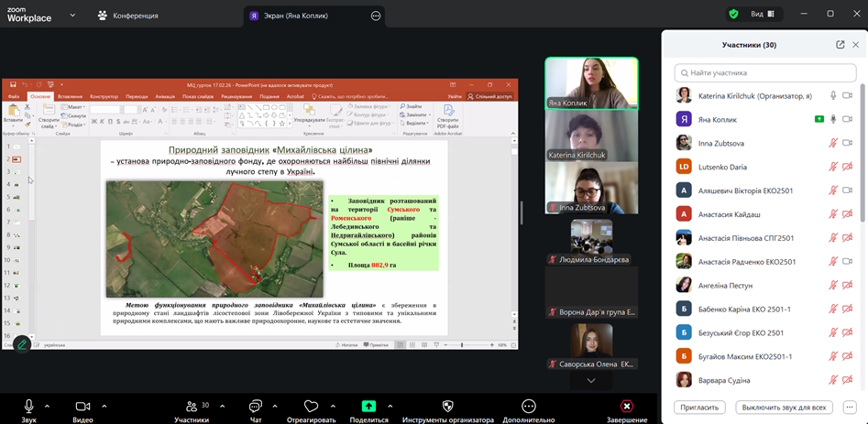Click the Пригласить button
The width and height of the screenshot is (868, 424).
tap(699, 407)
